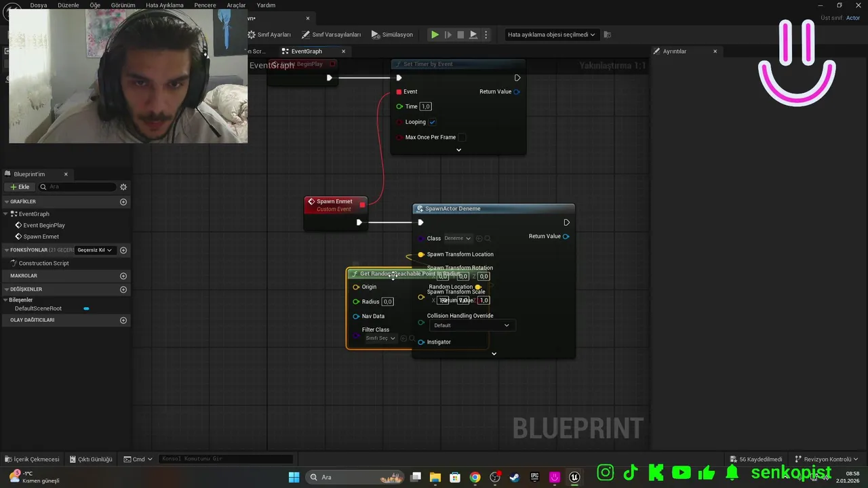
Task: Add new function in FONKSİYONLAR section
Action: [x=123, y=250]
